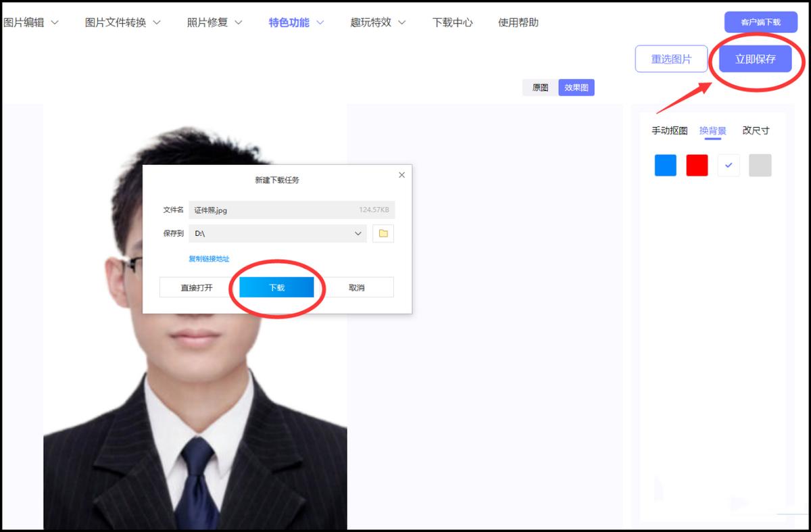The height and width of the screenshot is (532, 811).
Task: Open the 保存到 save location dropdown
Action: click(x=277, y=233)
